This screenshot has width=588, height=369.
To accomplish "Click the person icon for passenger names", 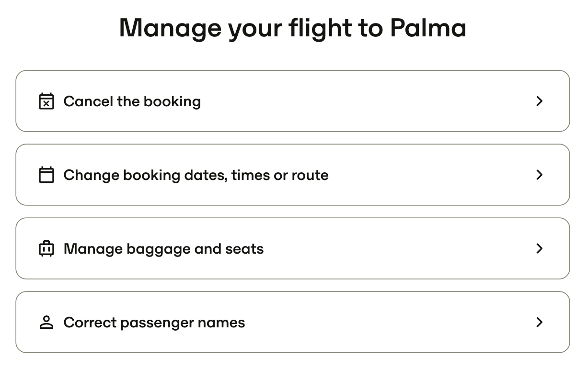I will pos(46,322).
